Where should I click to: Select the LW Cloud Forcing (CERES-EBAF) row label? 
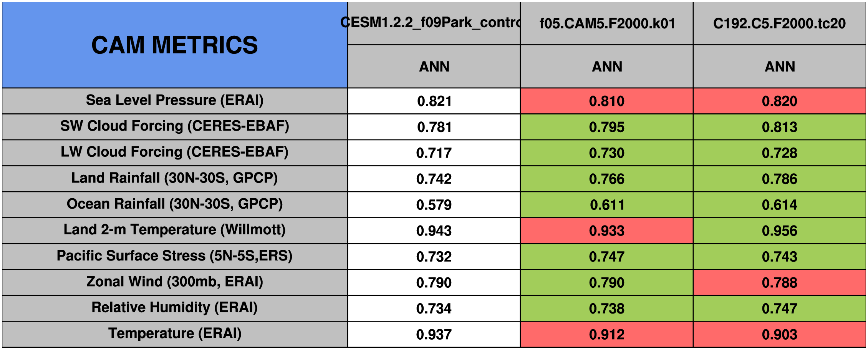174,152
